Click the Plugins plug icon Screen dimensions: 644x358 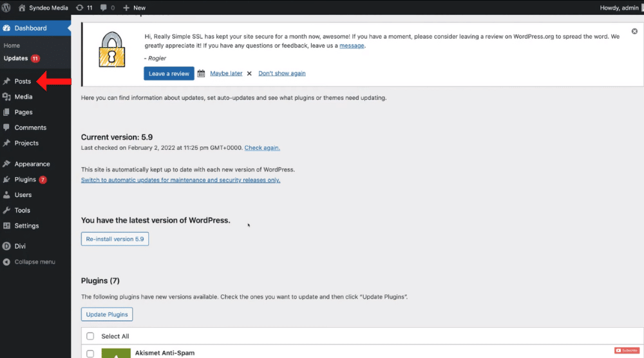pyautogui.click(x=6, y=180)
